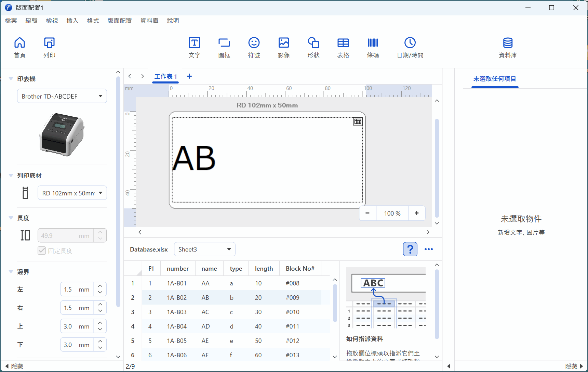Image resolution: width=588 pixels, height=372 pixels.
Task: Toggle the 固定長度 checkbox
Action: [x=42, y=251]
